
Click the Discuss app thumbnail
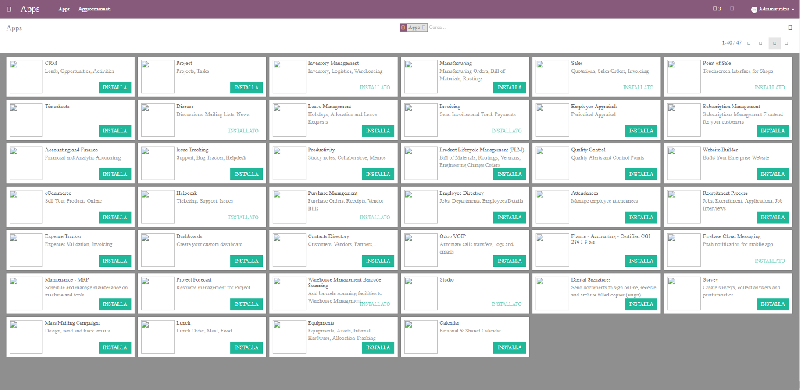[x=157, y=120]
